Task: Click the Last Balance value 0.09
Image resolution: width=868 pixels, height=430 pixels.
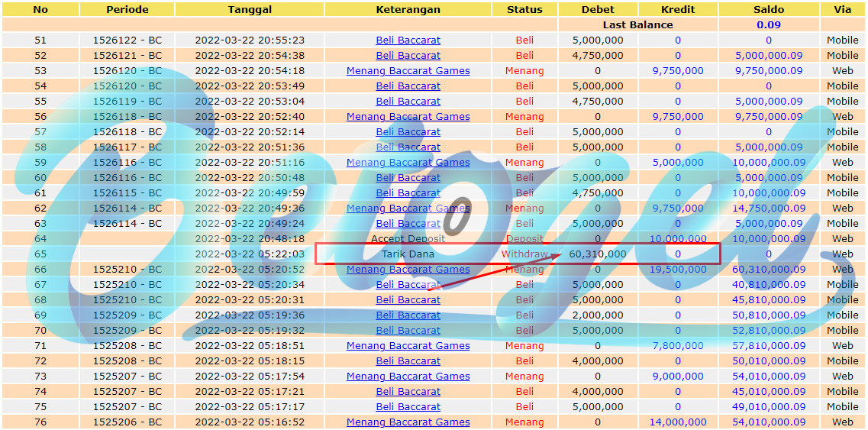Action: coord(769,25)
